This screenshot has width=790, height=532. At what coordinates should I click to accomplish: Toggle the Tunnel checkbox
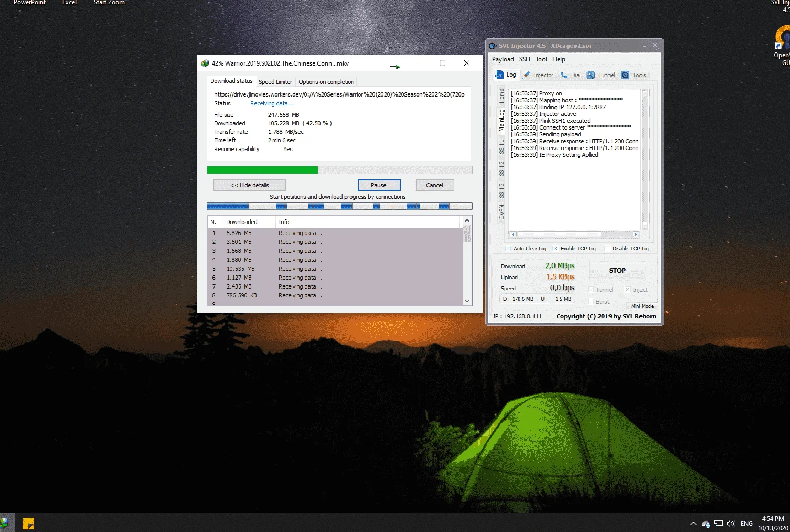pyautogui.click(x=591, y=290)
